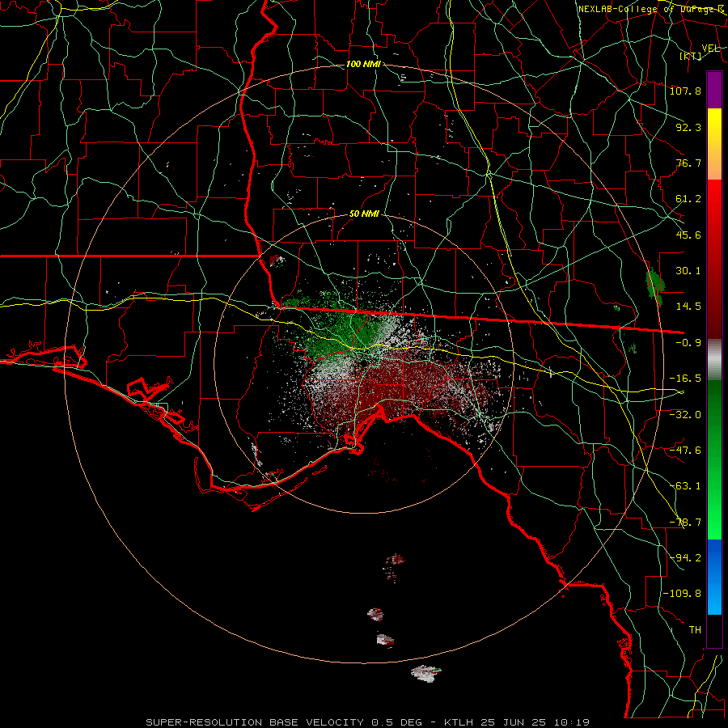Click the TH label on the scale
The height and width of the screenshot is (728, 728).
coord(695,630)
